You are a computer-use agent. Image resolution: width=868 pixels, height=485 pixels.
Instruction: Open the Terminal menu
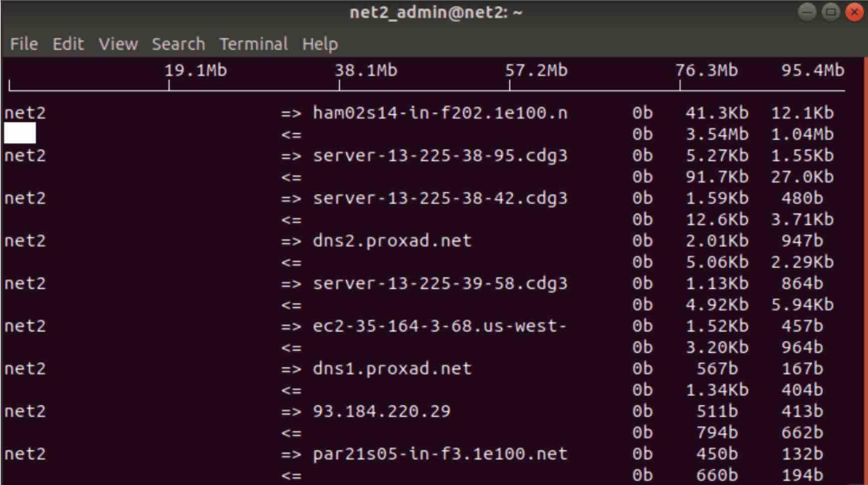(x=253, y=44)
